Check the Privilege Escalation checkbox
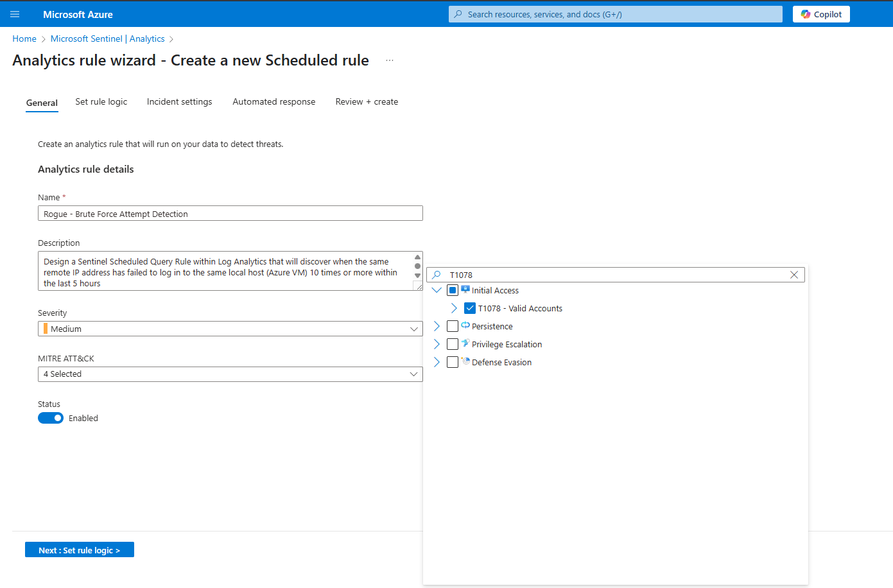Screen dimensions: 893x588 453,344
